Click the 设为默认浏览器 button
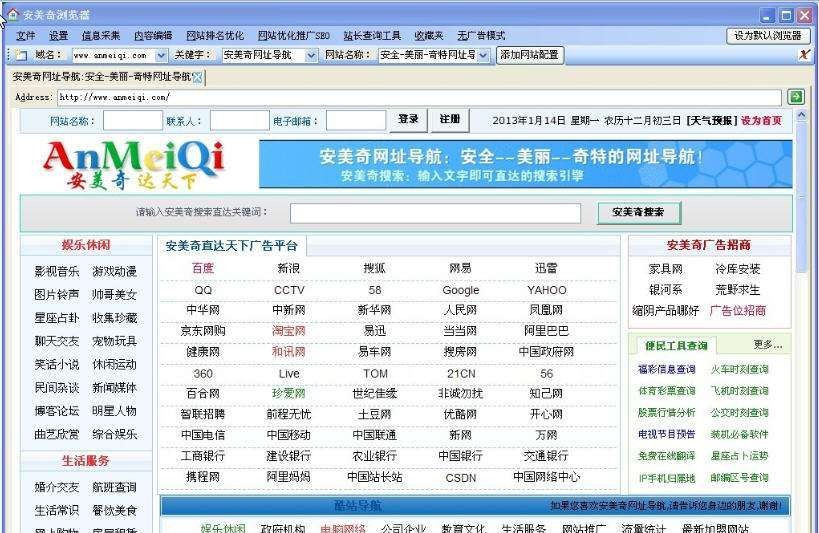This screenshot has width=819, height=533. [768, 36]
